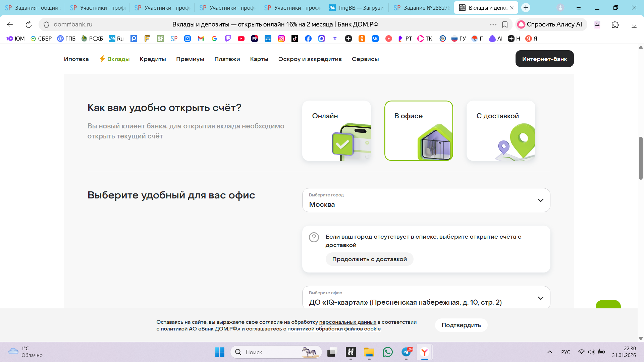This screenshot has height=362, width=644.
Task: Open the Ипотека menu item
Action: [x=76, y=59]
